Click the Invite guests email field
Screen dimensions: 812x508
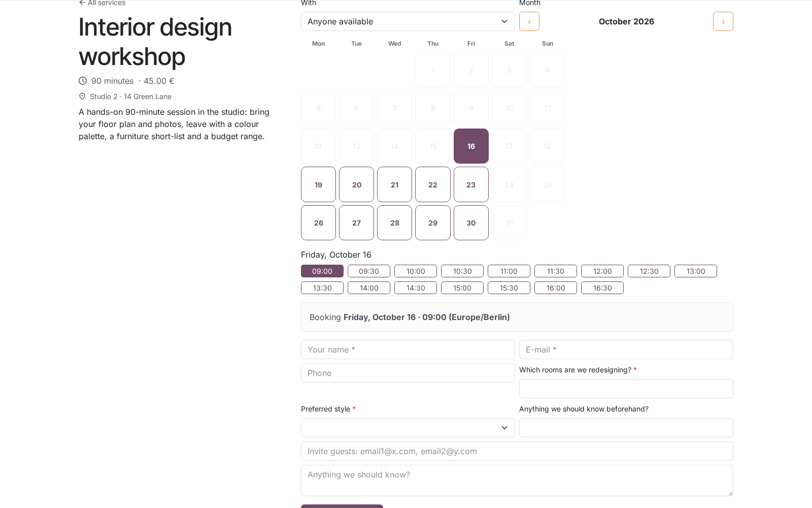517,451
